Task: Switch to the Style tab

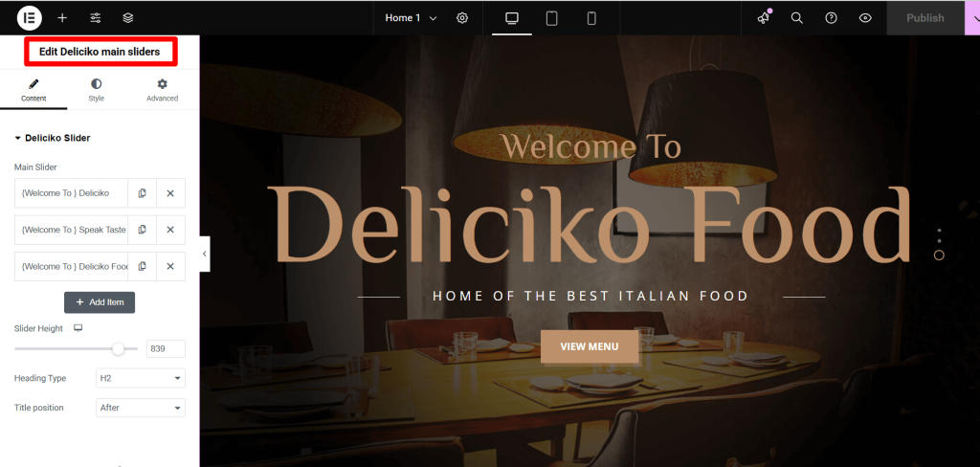Action: pos(97,90)
